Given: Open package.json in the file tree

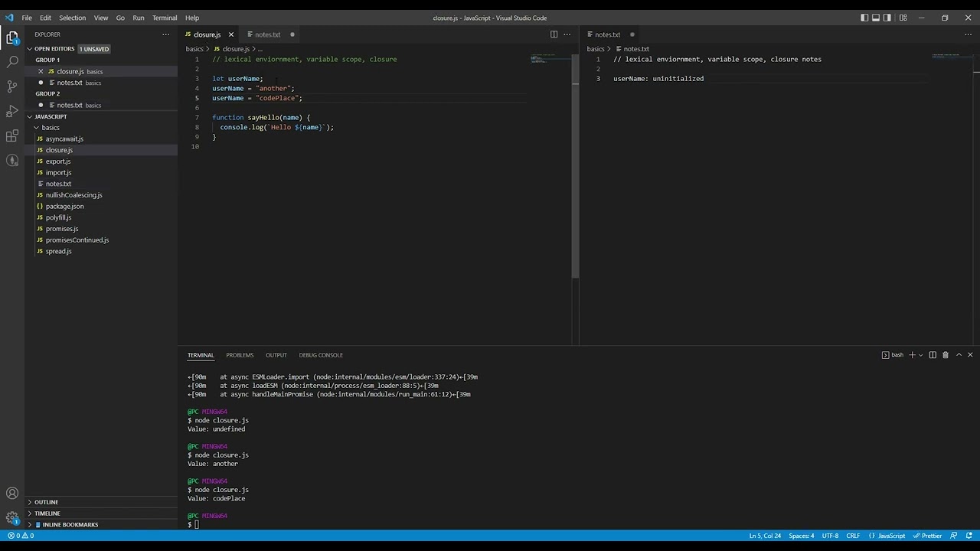Looking at the screenshot, I should coord(64,207).
